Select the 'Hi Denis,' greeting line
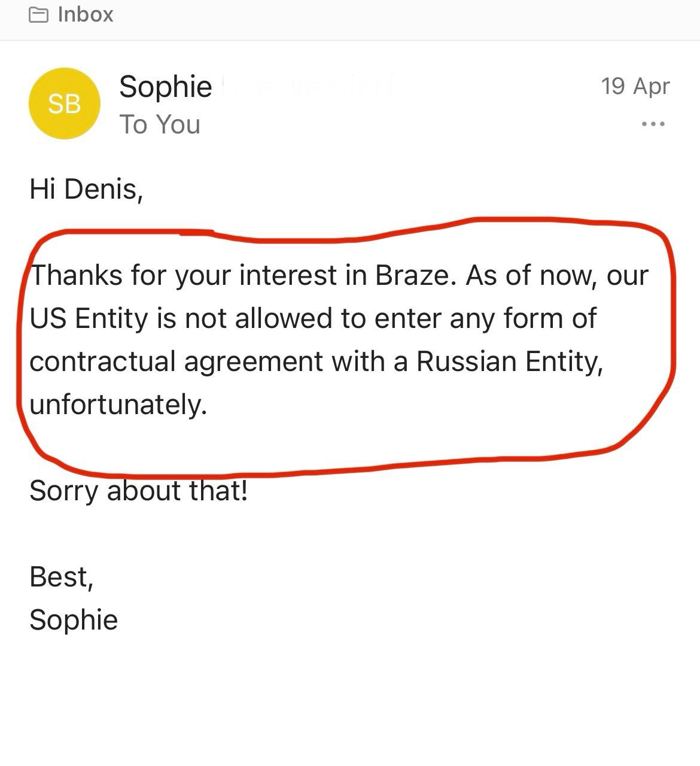700x766 pixels. click(86, 190)
